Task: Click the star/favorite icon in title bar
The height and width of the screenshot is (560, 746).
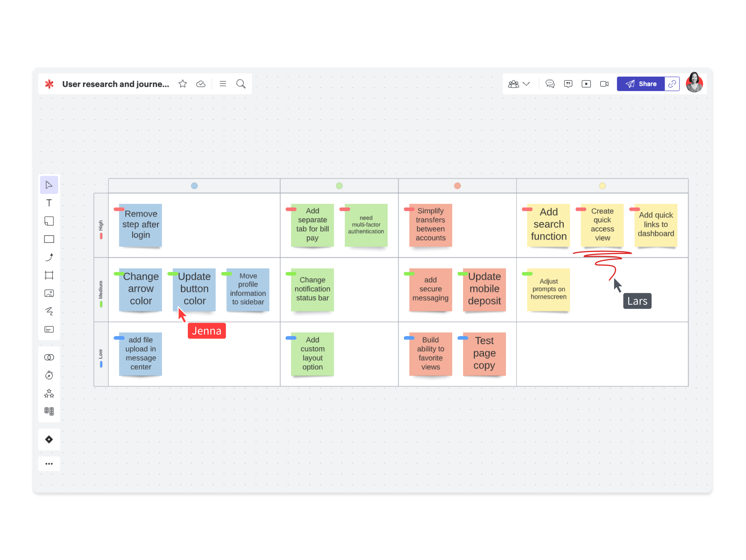Action: tap(183, 83)
